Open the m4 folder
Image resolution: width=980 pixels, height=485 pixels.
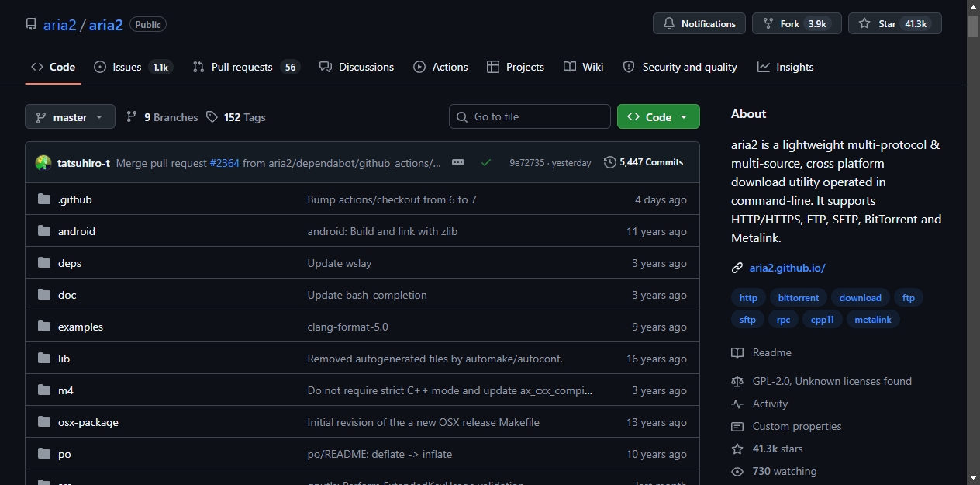click(x=66, y=390)
